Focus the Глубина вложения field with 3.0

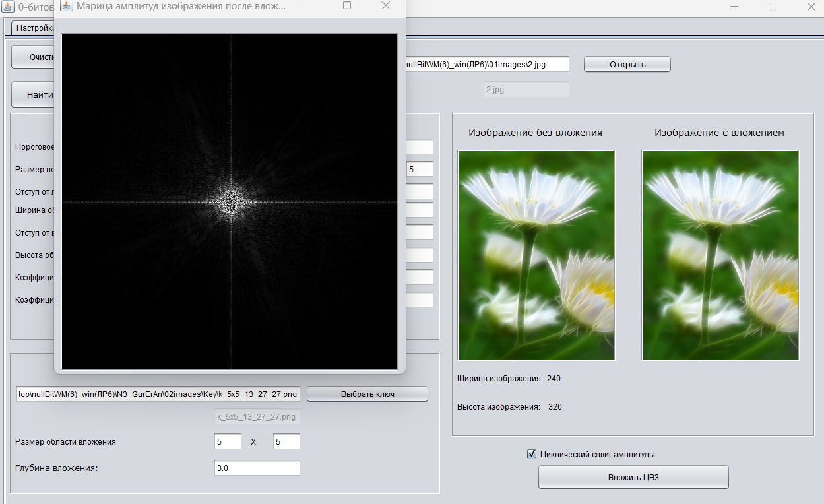tap(257, 468)
